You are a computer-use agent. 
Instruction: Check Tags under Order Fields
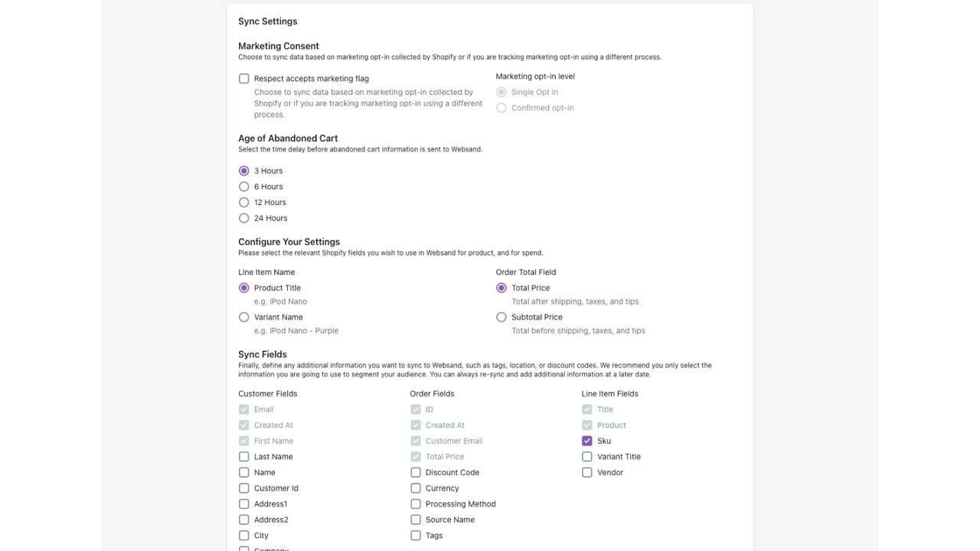(x=416, y=535)
